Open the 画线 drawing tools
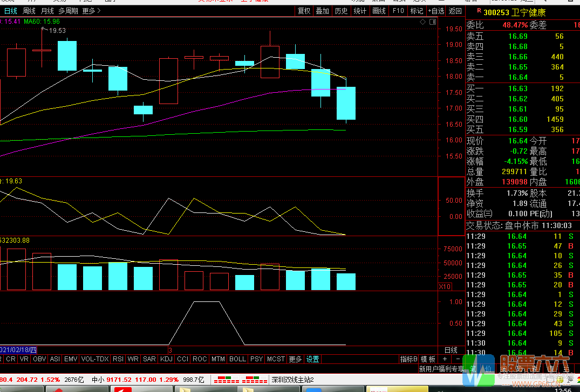Image resolution: width=580 pixels, height=392 pixels. (379, 11)
